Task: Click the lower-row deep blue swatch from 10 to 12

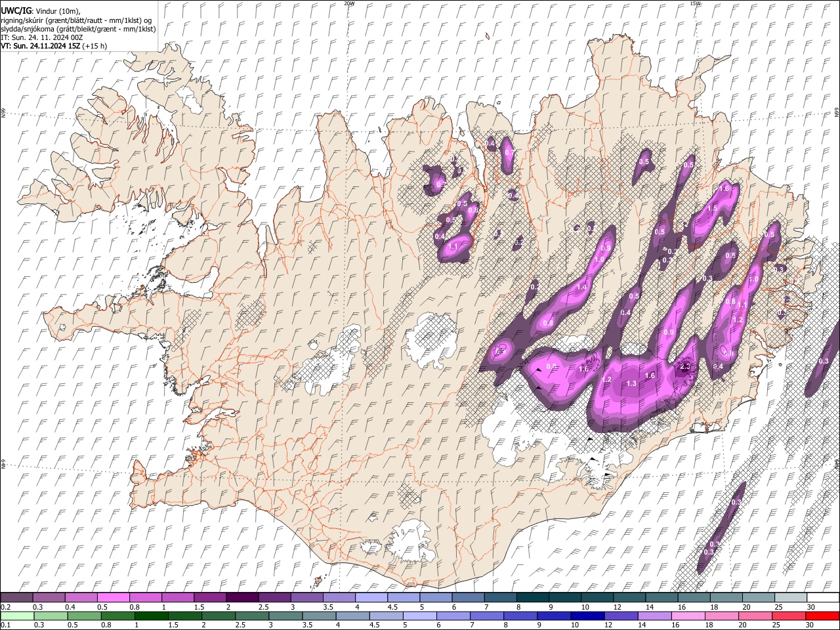Action: (x=587, y=616)
